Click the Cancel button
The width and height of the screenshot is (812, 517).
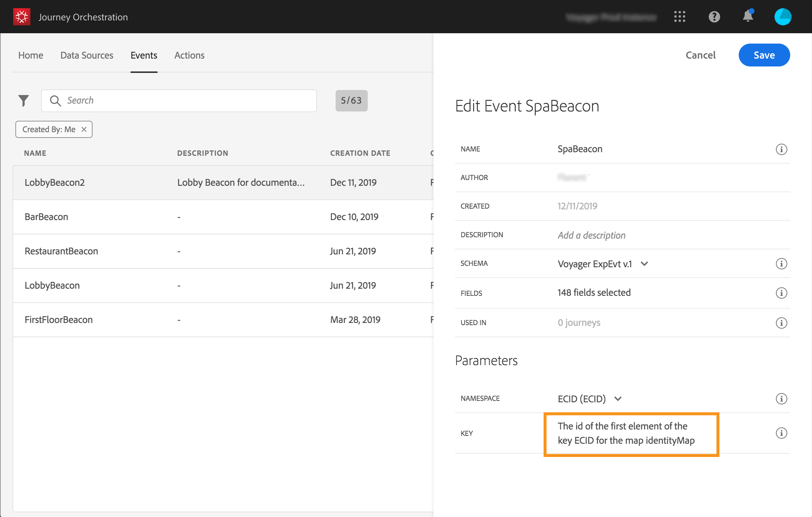(x=700, y=55)
